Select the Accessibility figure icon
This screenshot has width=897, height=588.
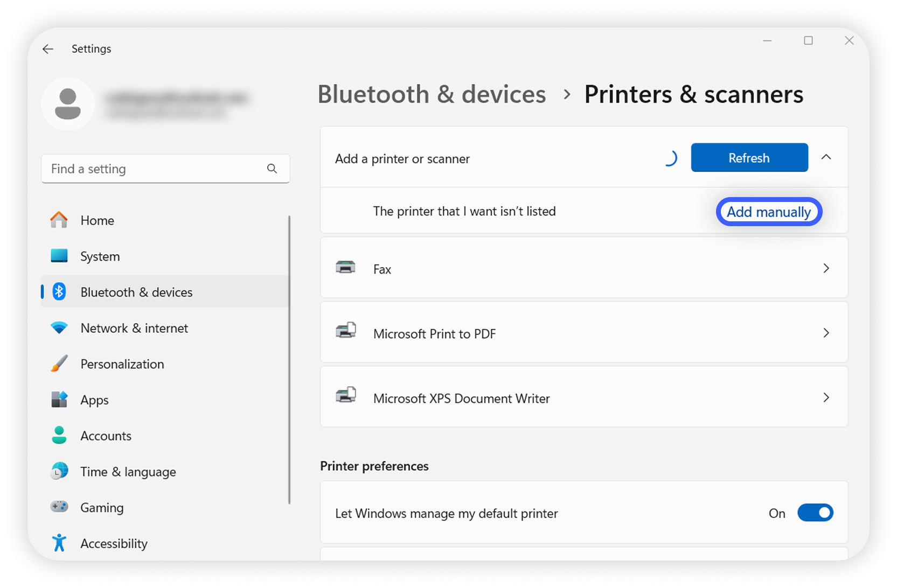59,543
